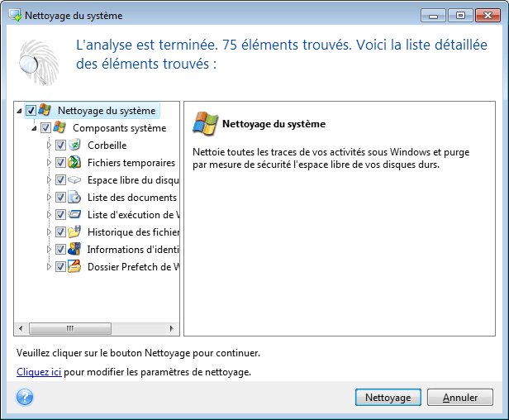Expand the Corbeille tree node
The width and height of the screenshot is (509, 420).
point(50,146)
